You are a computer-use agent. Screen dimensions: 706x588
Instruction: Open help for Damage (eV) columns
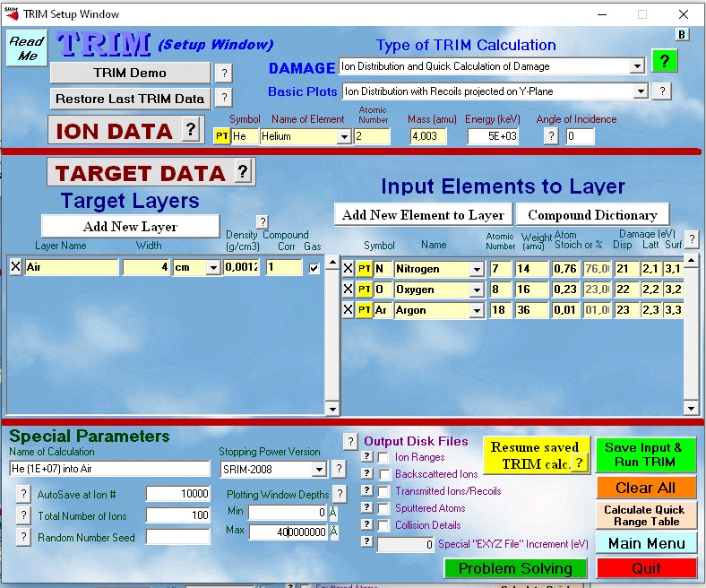pyautogui.click(x=692, y=238)
